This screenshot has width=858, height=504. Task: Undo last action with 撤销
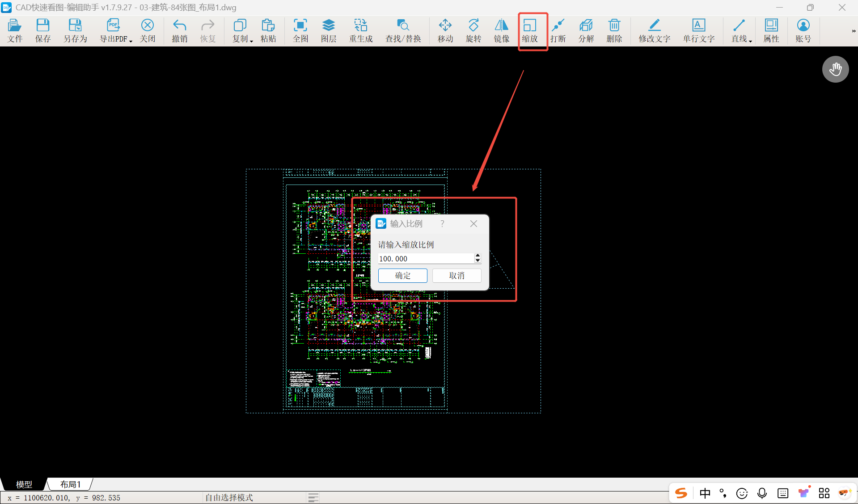click(x=180, y=31)
